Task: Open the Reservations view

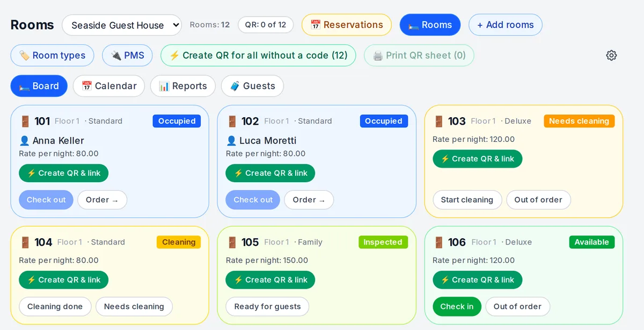Action: tap(347, 25)
